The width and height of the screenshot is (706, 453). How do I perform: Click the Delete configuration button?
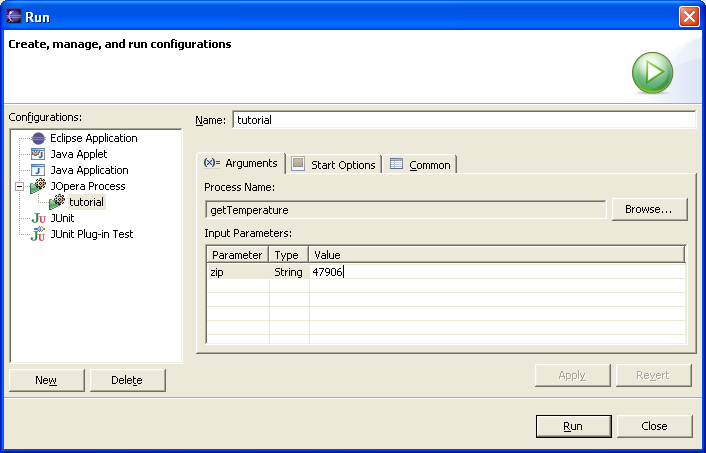tap(127, 380)
